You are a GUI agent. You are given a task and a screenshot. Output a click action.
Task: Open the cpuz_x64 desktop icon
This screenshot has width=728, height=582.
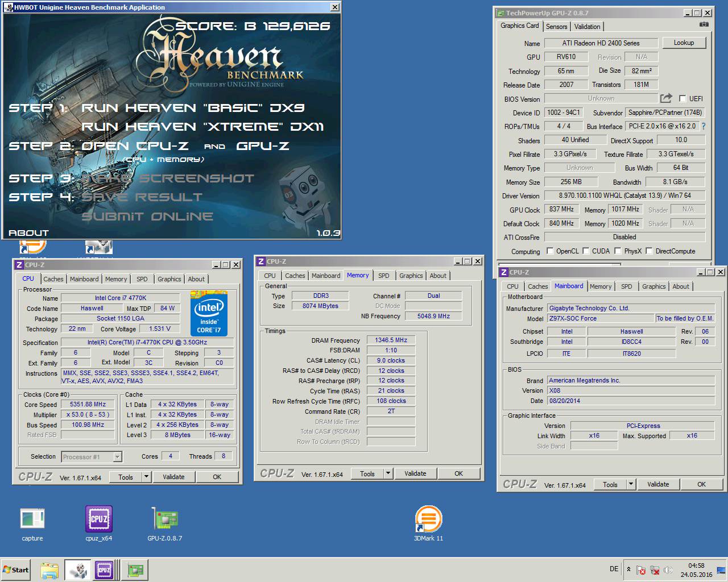coord(98,523)
